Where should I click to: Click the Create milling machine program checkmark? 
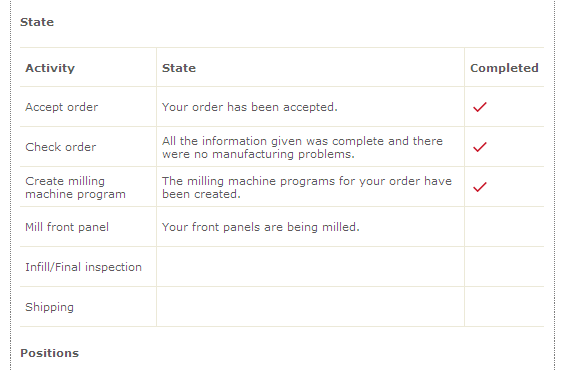click(479, 187)
